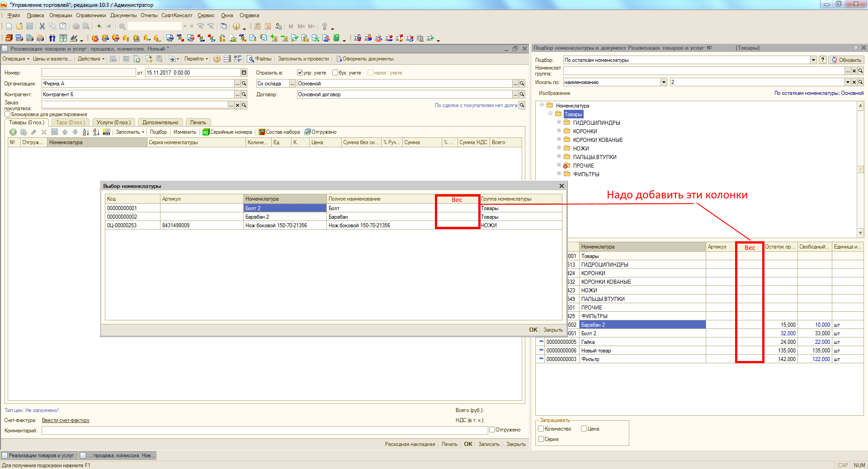Click the Cut scissors icon in toolbar
This screenshot has height=469, width=868.
click(42, 26)
